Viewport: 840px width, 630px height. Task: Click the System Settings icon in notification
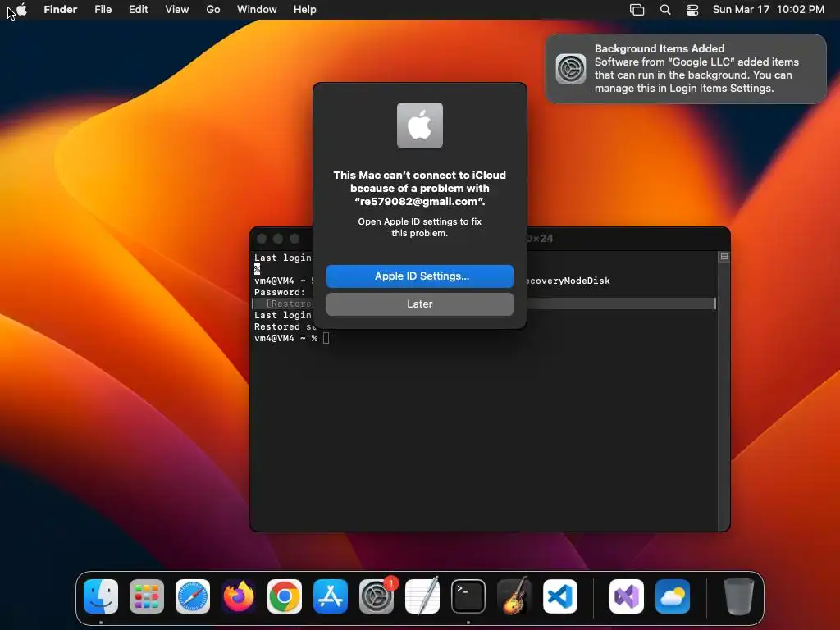tap(571, 69)
